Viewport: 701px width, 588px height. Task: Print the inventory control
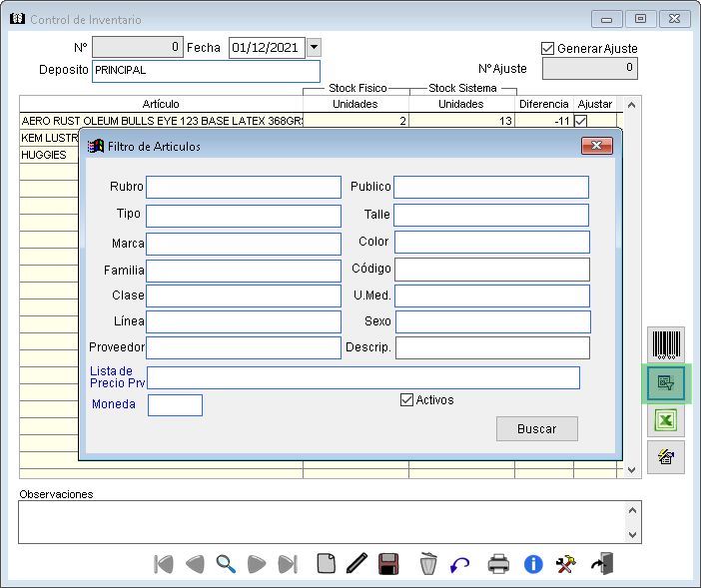click(498, 564)
